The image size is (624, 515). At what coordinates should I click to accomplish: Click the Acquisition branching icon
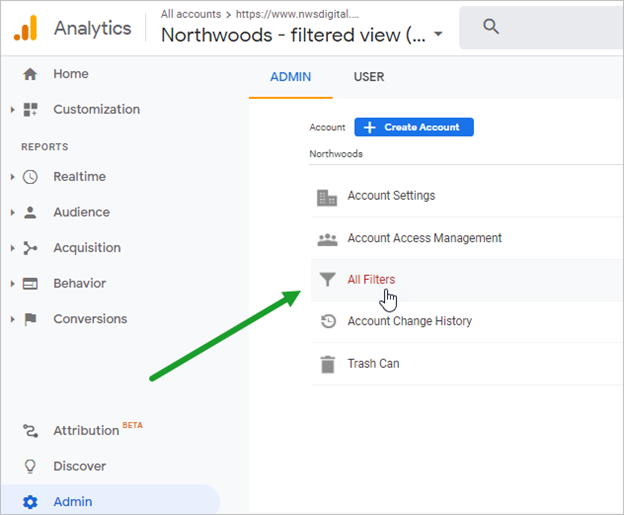tap(30, 248)
